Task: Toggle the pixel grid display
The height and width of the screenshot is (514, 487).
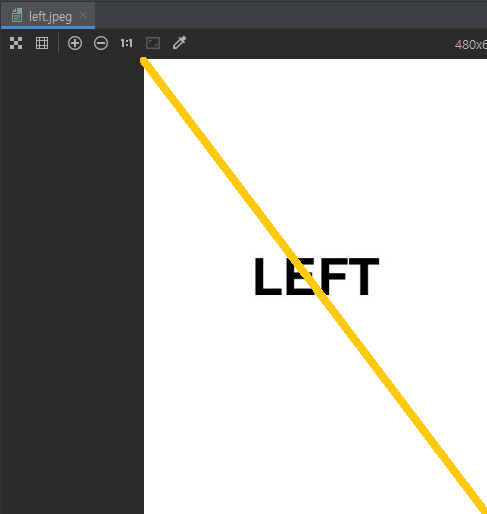Action: pyautogui.click(x=42, y=43)
